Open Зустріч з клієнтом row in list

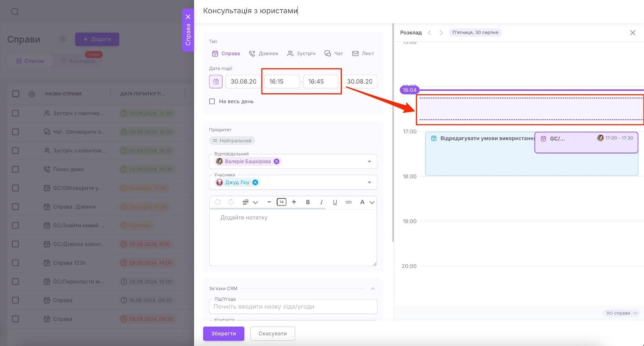(x=80, y=151)
